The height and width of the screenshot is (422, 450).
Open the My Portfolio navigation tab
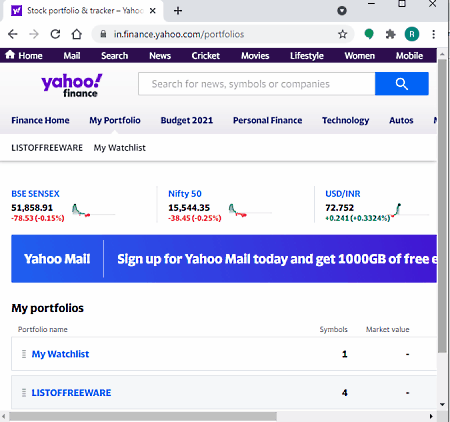tap(115, 120)
